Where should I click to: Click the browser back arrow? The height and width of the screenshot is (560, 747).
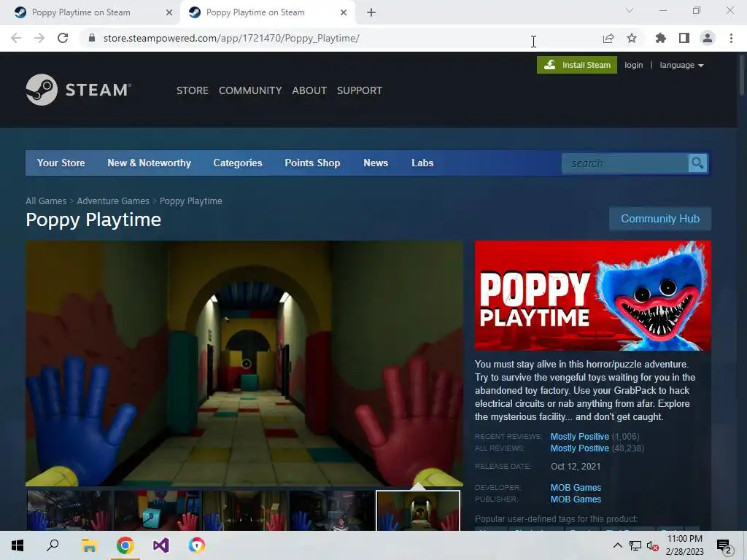pyautogui.click(x=16, y=38)
